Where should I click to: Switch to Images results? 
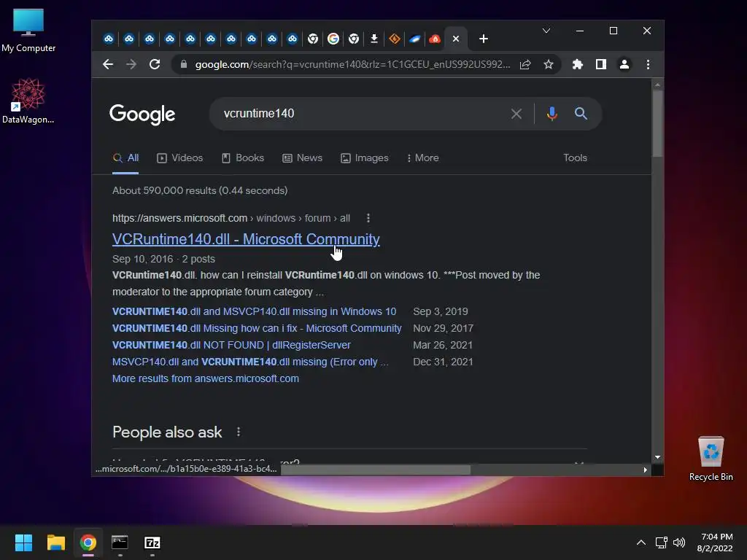[x=365, y=158]
